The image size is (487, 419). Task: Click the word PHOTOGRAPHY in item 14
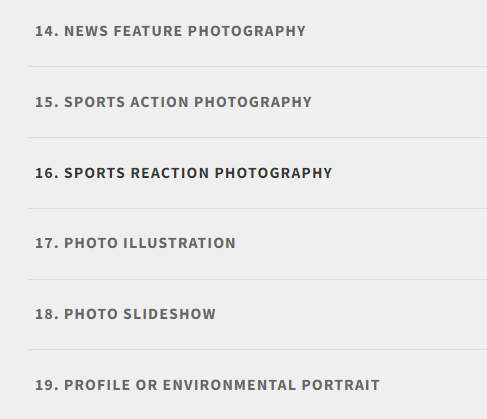click(x=247, y=31)
